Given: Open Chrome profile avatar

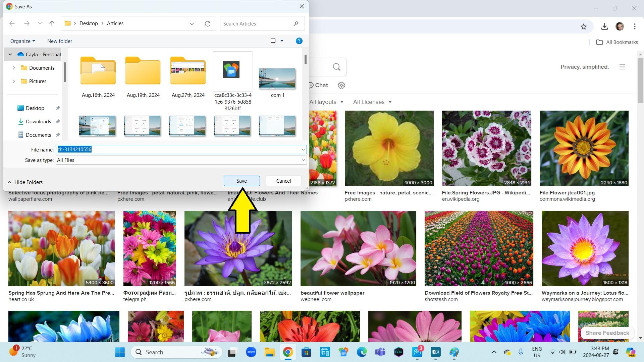Looking at the screenshot, I should [620, 26].
